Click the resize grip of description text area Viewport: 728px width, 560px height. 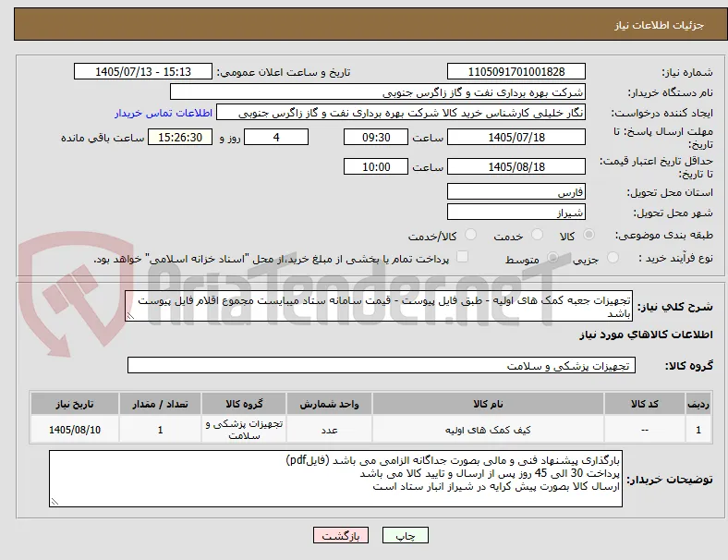point(130,316)
